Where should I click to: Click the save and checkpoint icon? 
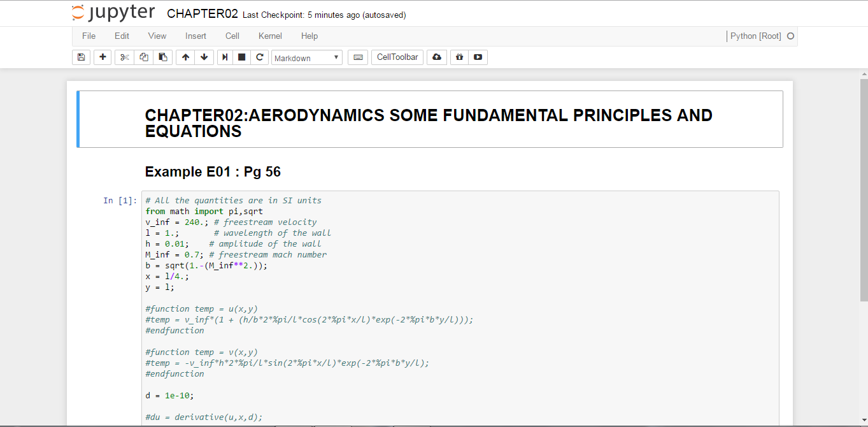81,57
